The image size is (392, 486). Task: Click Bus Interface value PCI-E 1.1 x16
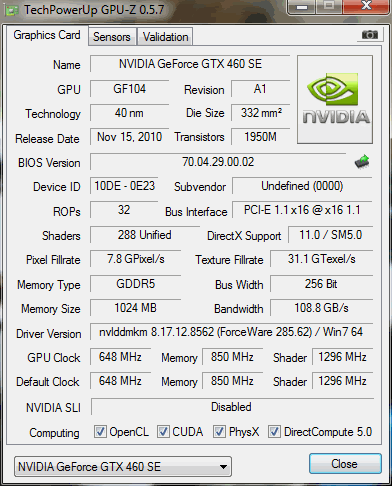click(x=302, y=210)
